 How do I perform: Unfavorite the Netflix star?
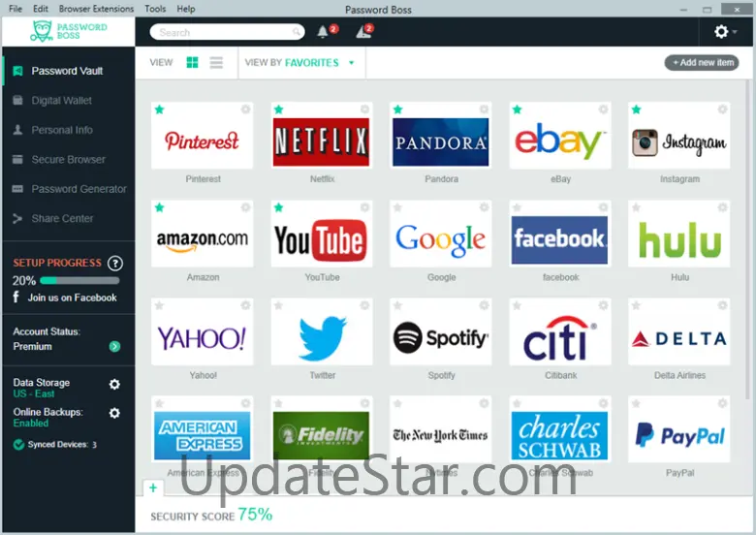point(279,110)
